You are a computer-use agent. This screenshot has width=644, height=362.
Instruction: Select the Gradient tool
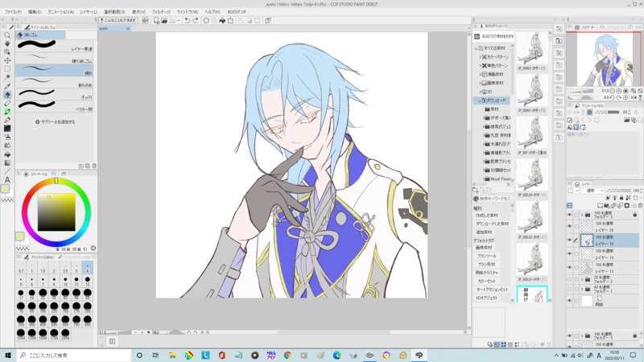tap(7, 163)
